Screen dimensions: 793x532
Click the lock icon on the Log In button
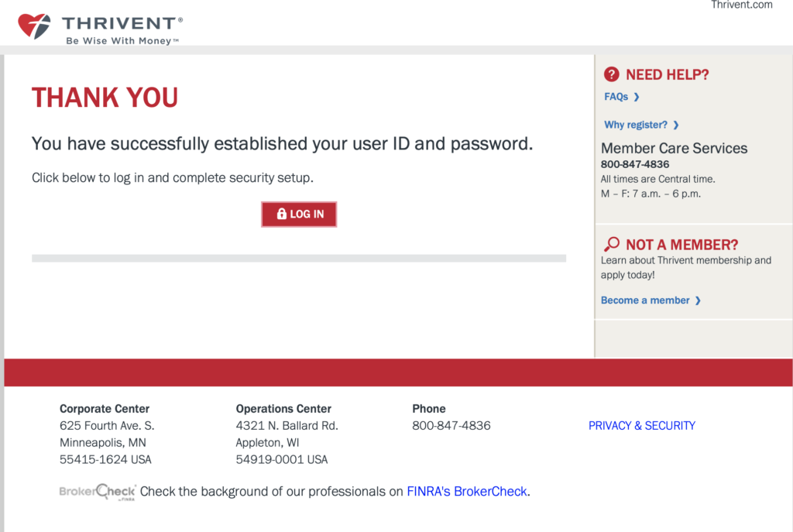(x=281, y=214)
